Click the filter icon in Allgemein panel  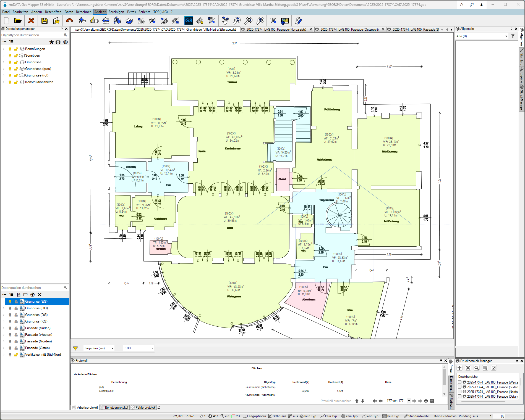[513, 36]
